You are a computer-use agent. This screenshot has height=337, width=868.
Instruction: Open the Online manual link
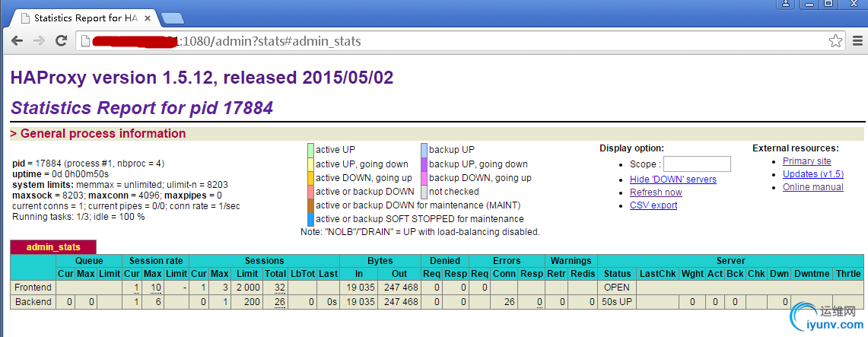click(x=812, y=187)
